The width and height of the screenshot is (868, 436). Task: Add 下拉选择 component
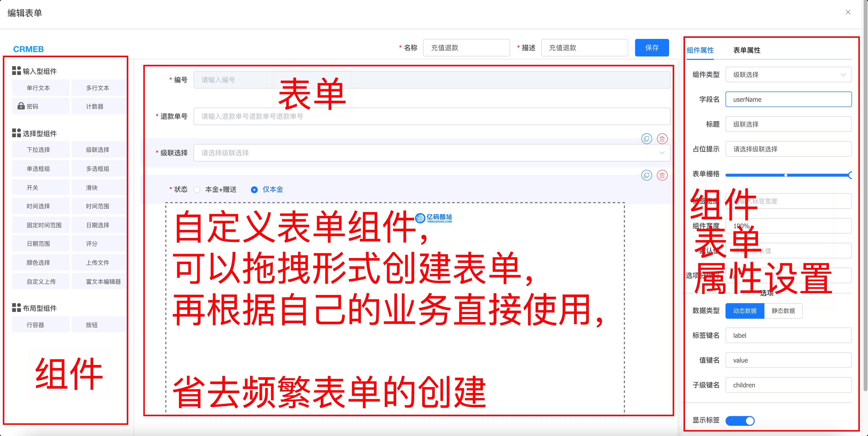point(41,149)
